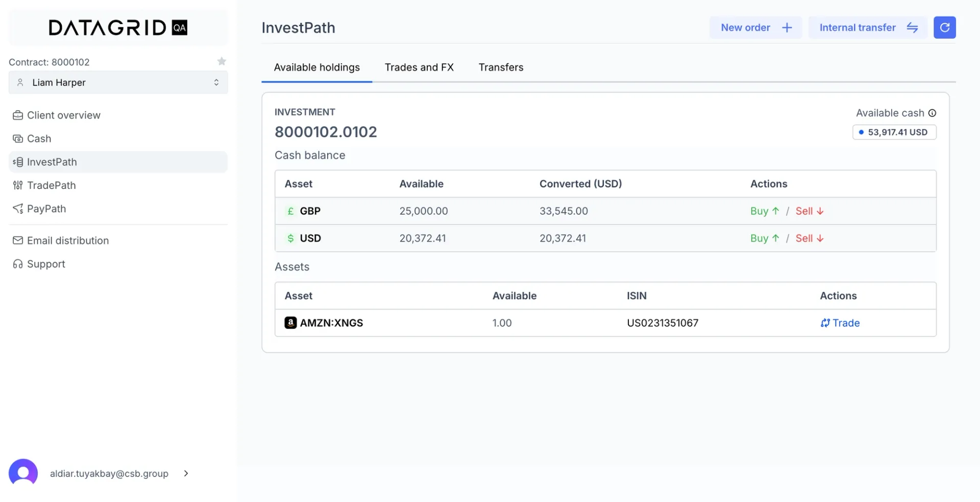The height and width of the screenshot is (502, 980).
Task: Click the plus icon in New order
Action: (787, 28)
